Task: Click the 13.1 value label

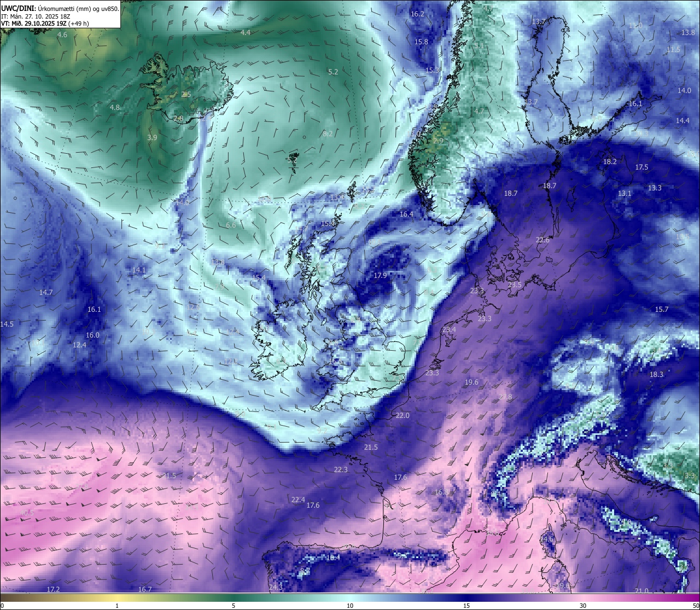Action: pos(625,194)
